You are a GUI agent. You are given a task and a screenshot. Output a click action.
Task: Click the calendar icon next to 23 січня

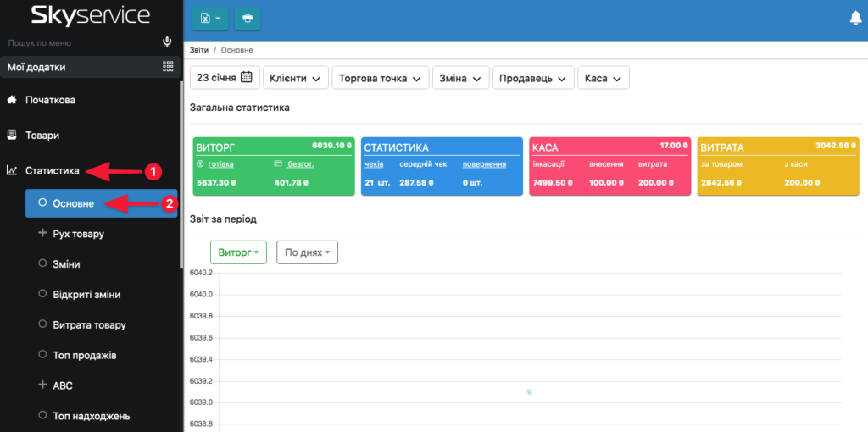point(247,77)
